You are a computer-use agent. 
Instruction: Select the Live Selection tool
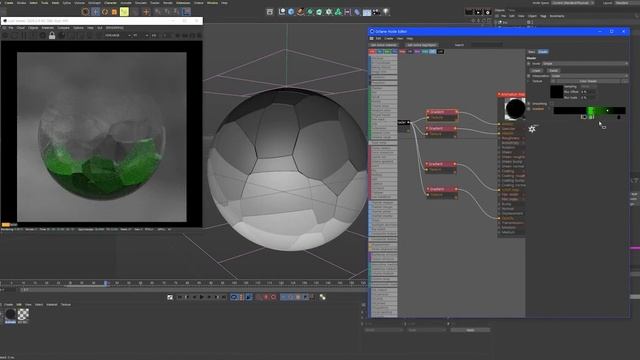pos(85,12)
